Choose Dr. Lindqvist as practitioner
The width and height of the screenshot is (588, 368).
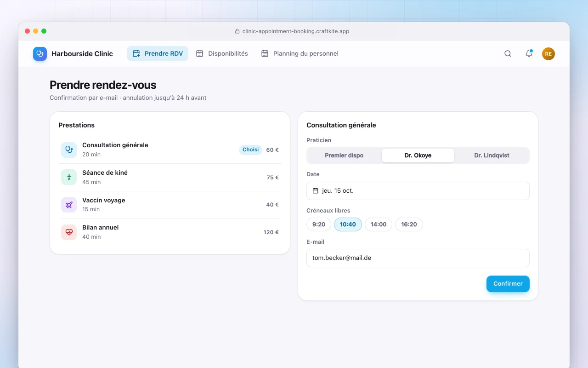coord(492,155)
